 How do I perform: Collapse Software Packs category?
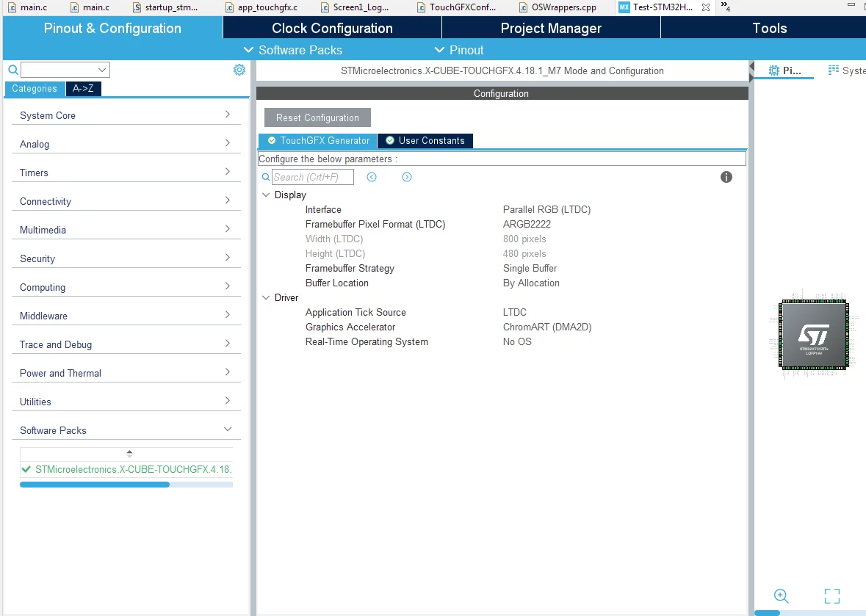point(126,430)
